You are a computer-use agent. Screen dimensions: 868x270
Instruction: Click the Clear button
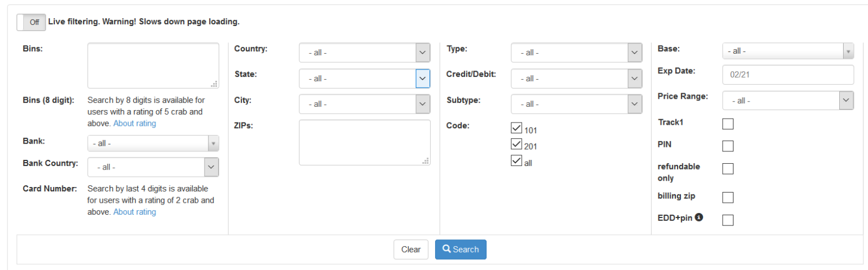pyautogui.click(x=411, y=249)
